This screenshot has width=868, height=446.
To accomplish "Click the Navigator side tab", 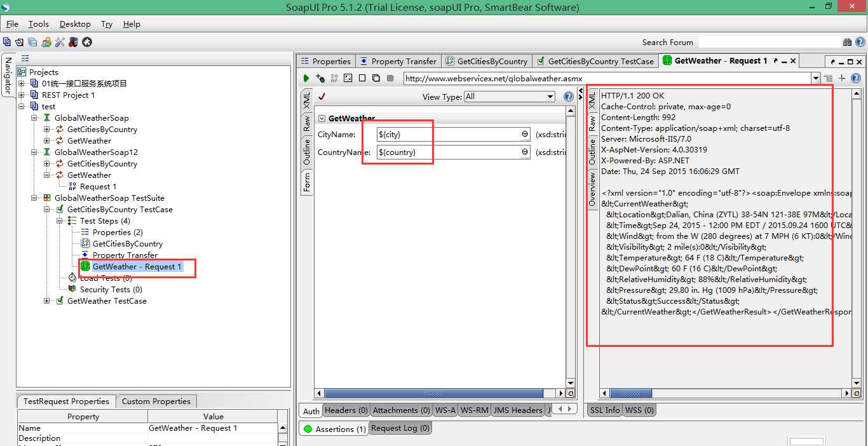I will click(x=8, y=74).
